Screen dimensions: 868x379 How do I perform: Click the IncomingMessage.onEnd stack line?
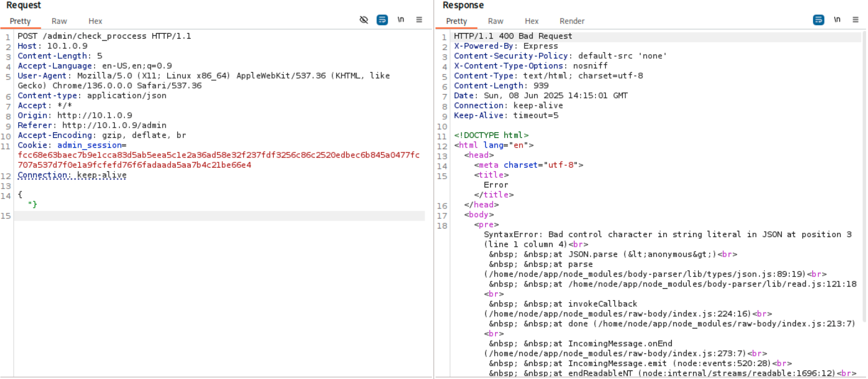point(581,343)
